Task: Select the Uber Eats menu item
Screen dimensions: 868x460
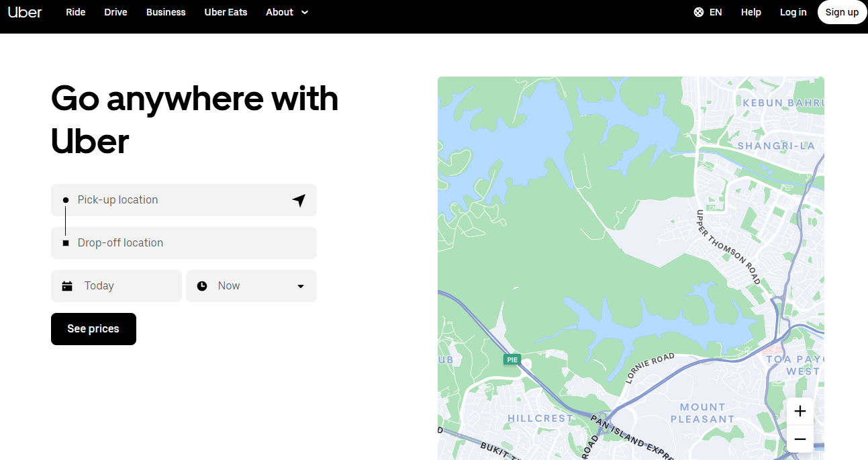Action: tap(226, 12)
